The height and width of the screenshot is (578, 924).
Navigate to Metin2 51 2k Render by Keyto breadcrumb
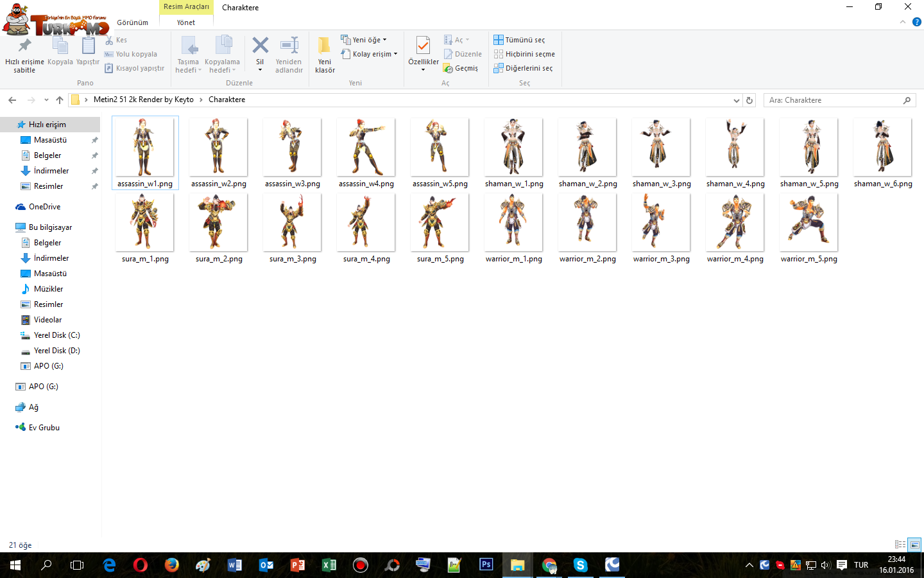(144, 100)
